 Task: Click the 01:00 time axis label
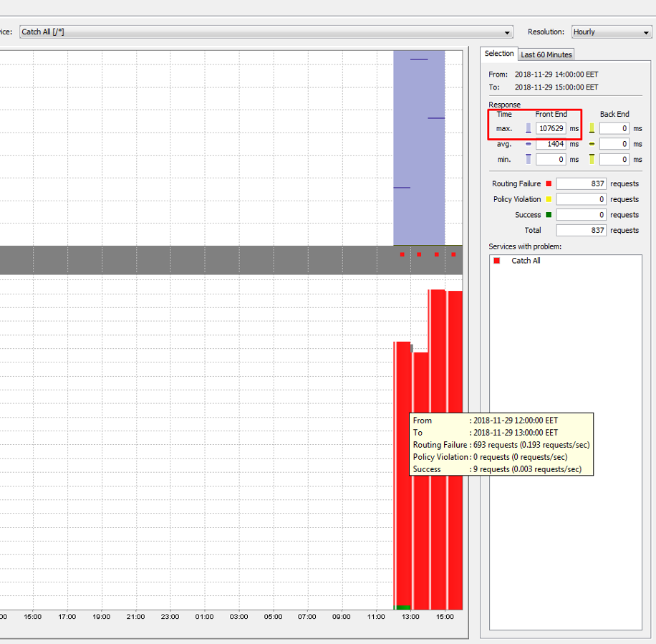204,617
